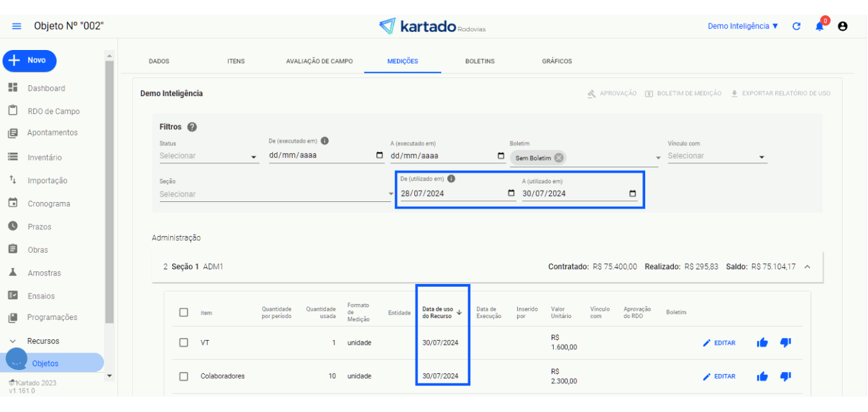Click Editar on the VT row

719,343
